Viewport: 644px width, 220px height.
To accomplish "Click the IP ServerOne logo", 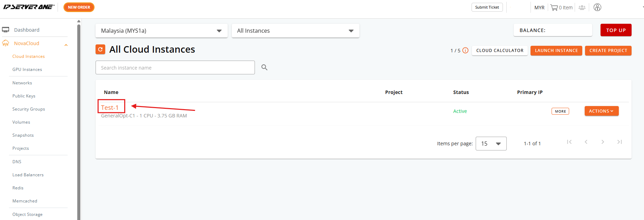I will point(29,7).
